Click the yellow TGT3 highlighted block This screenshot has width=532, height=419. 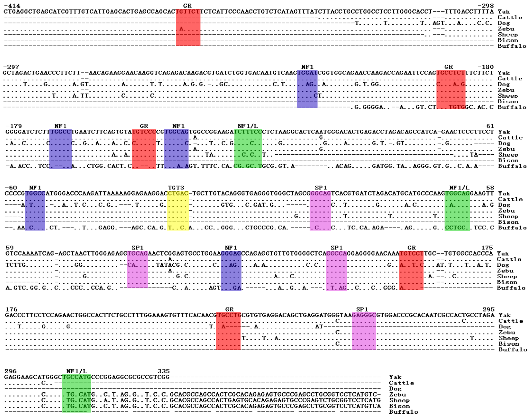(x=178, y=210)
